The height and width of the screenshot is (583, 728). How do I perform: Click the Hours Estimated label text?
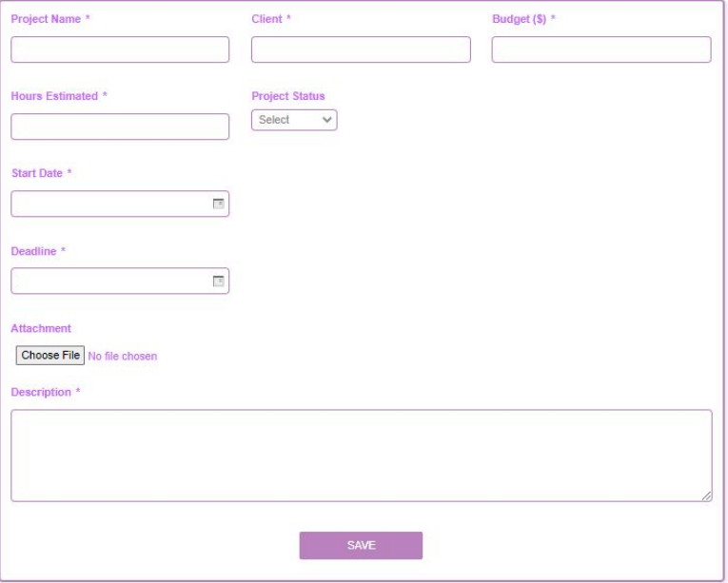pos(54,96)
